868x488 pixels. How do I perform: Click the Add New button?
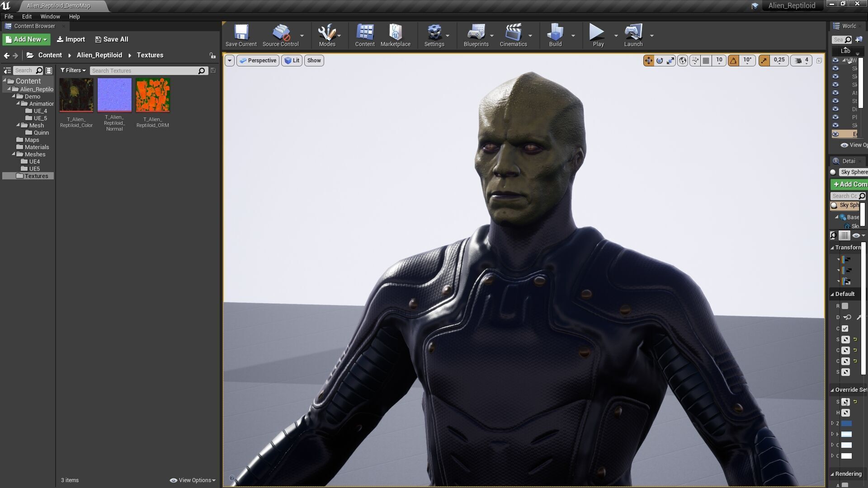[x=27, y=39]
